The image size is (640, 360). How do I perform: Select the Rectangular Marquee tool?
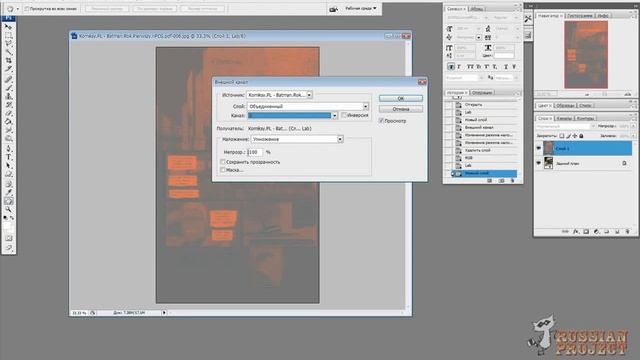click(8, 35)
